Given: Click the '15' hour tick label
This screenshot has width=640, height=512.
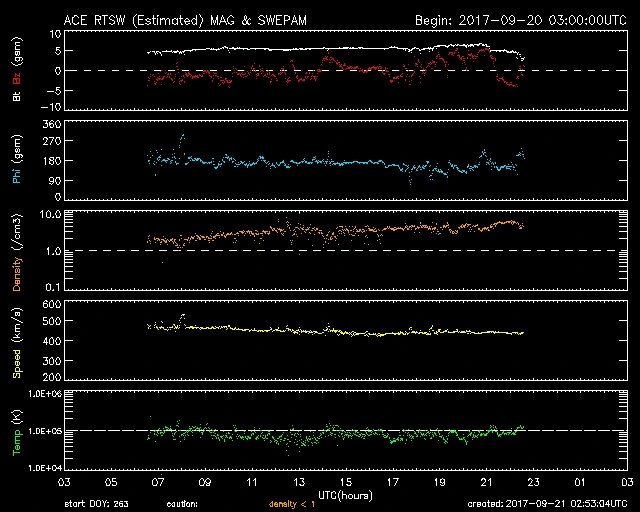Looking at the screenshot, I should pos(346,483).
